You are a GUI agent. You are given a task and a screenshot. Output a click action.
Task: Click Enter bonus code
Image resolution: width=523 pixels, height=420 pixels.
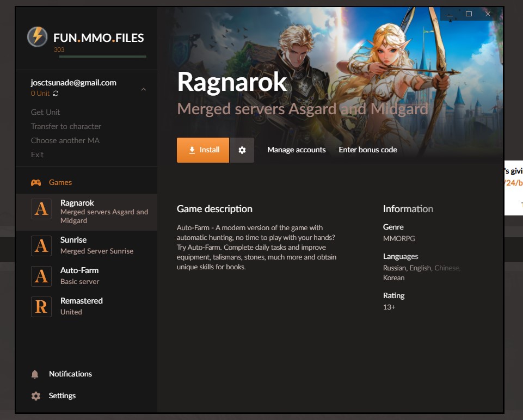pos(367,150)
